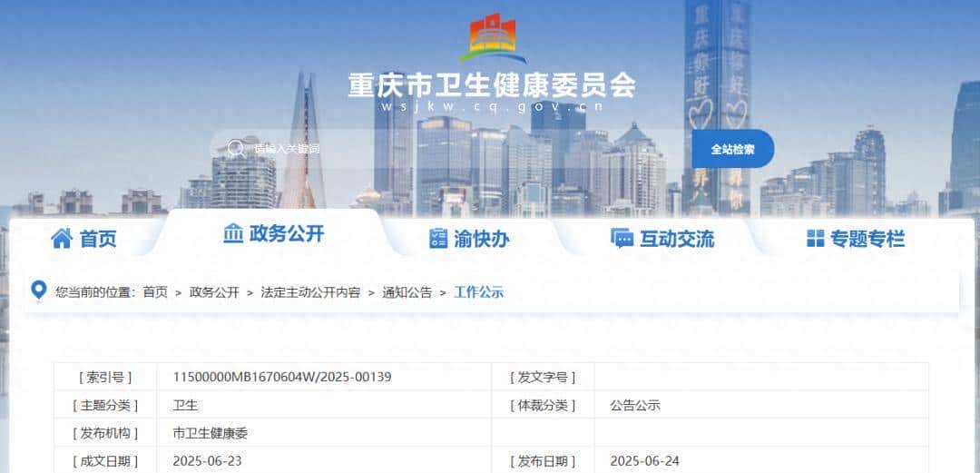
Task: Click the [ 发布日期 ] label cell
Action: [x=543, y=460]
